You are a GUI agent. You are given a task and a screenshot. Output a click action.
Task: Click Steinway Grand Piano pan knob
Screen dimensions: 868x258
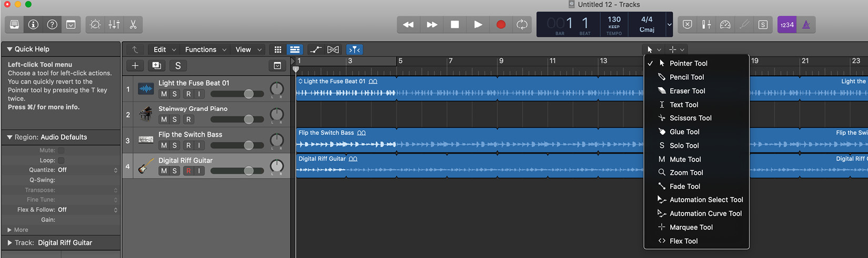click(x=277, y=115)
